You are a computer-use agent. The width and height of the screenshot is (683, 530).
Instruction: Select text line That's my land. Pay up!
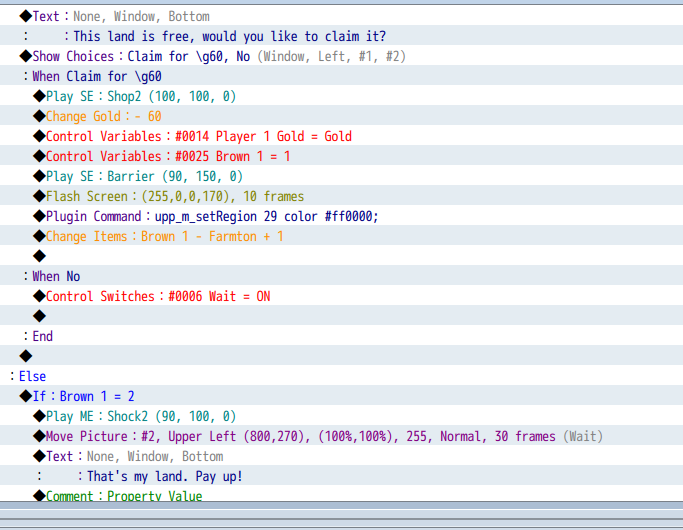point(342,476)
